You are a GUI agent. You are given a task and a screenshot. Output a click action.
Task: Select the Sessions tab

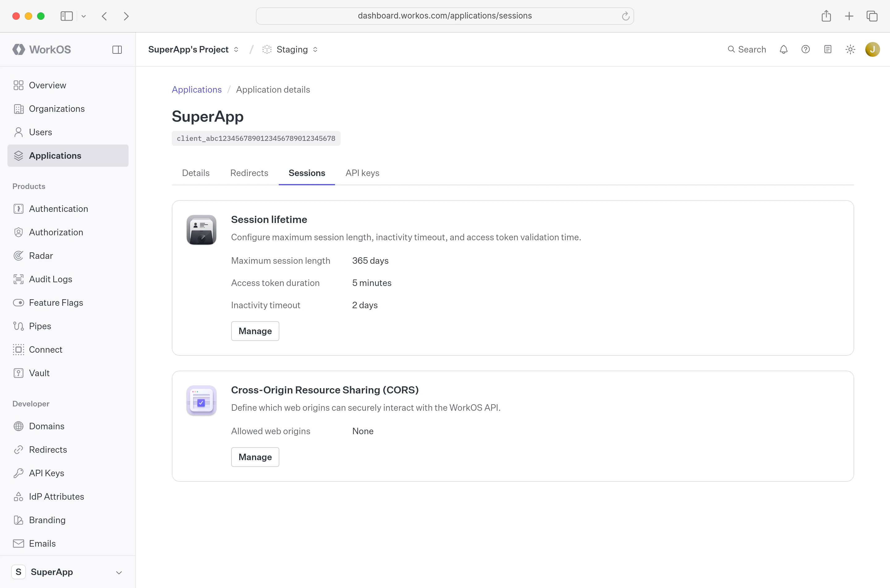[x=307, y=173]
